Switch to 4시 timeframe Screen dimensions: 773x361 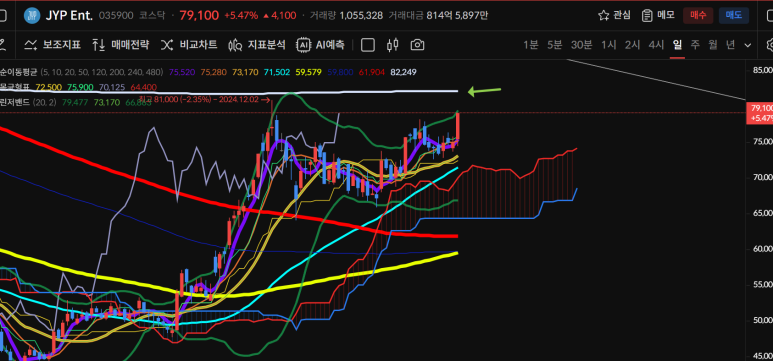pyautogui.click(x=656, y=45)
